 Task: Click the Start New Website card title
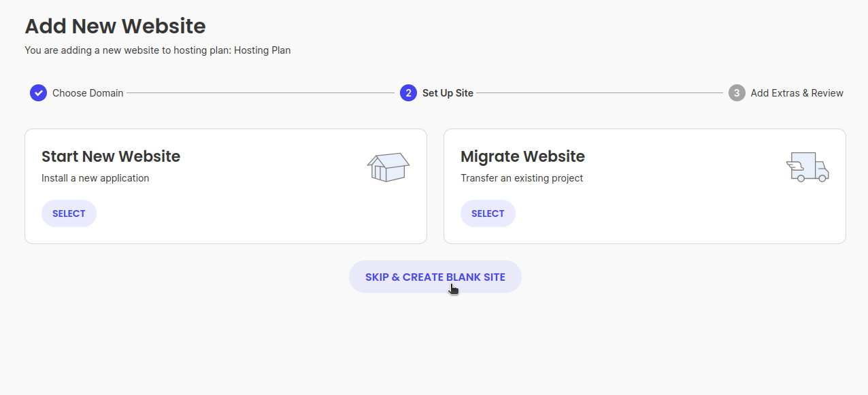[111, 156]
